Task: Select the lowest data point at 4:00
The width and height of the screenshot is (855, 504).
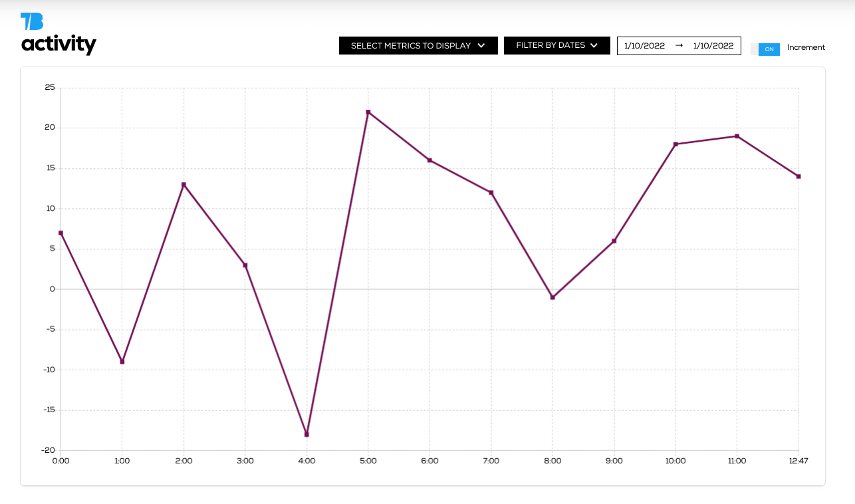Action: click(x=306, y=434)
